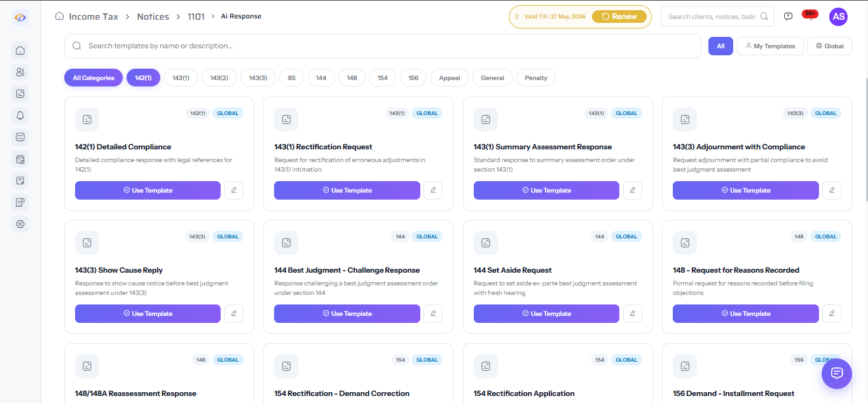868x403 pixels.
Task: Edit the 143(1) Rectification Request template
Action: pos(433,190)
